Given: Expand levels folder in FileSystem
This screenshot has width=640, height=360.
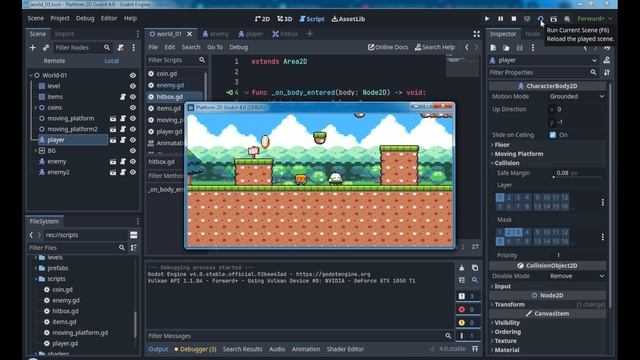Looking at the screenshot, I should click(36, 258).
